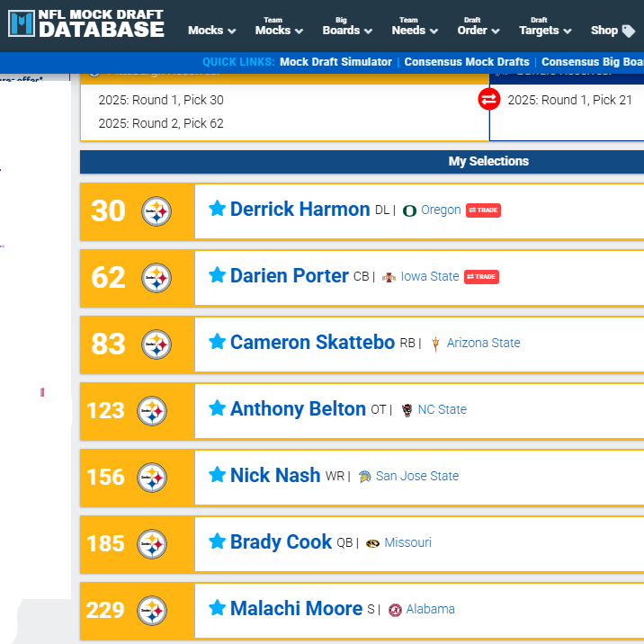Click the star beside Cameron Skattebo
The image size is (644, 644).
pyautogui.click(x=217, y=341)
